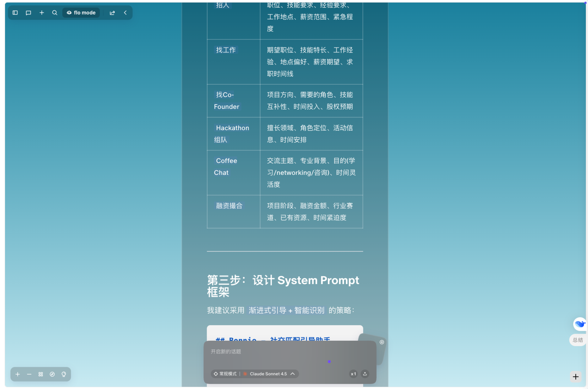Viewport: 588px width, 389px height.
Task: Click the bottom-right plus button
Action: 576,377
